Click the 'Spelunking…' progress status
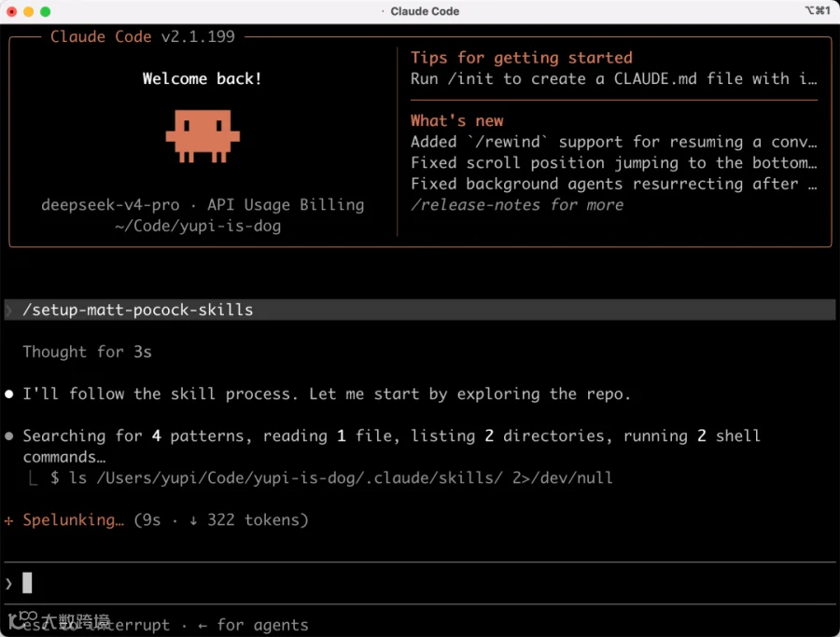840x637 pixels. point(74,519)
